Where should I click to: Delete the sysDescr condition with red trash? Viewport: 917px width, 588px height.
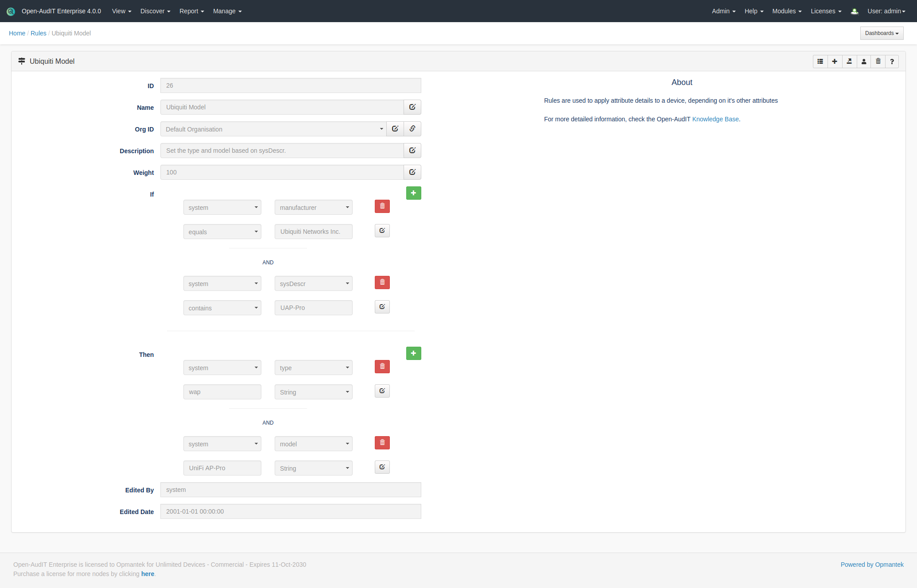(x=382, y=282)
